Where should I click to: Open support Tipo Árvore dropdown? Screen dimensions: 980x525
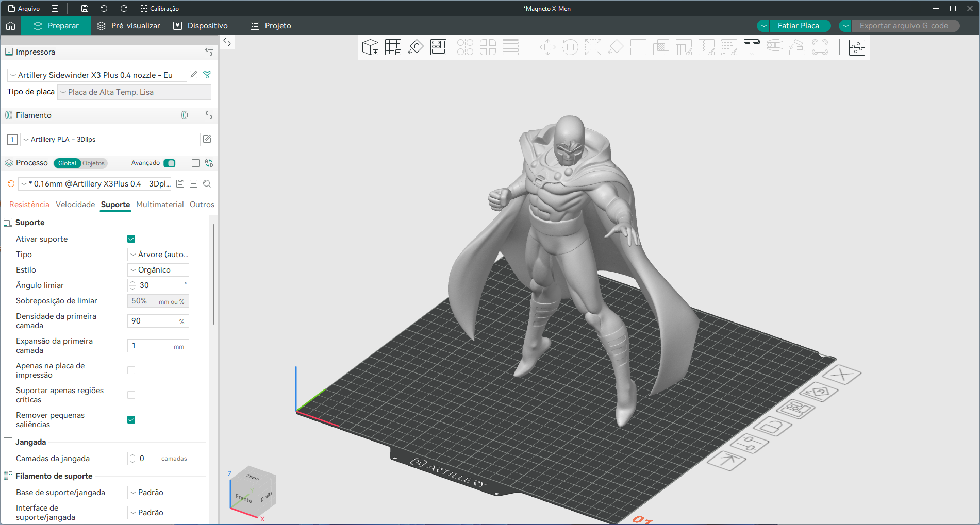coord(158,255)
